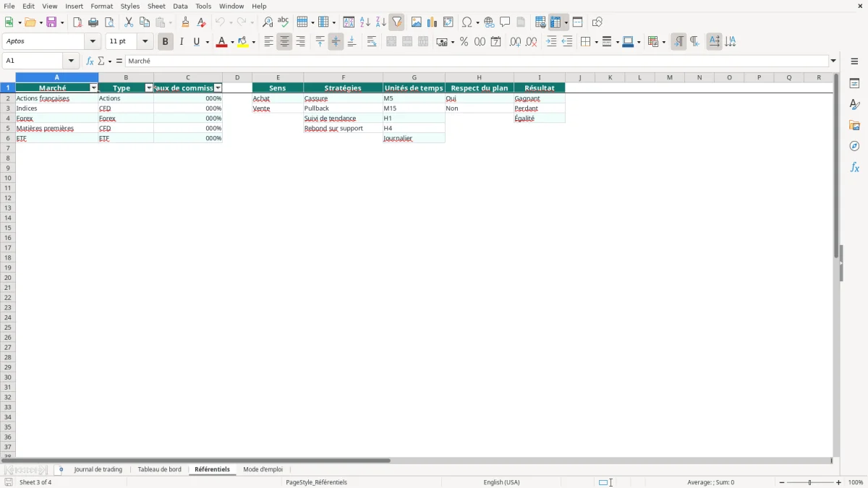This screenshot has width=868, height=488.
Task: Click the Format as Percent button
Action: (x=464, y=42)
